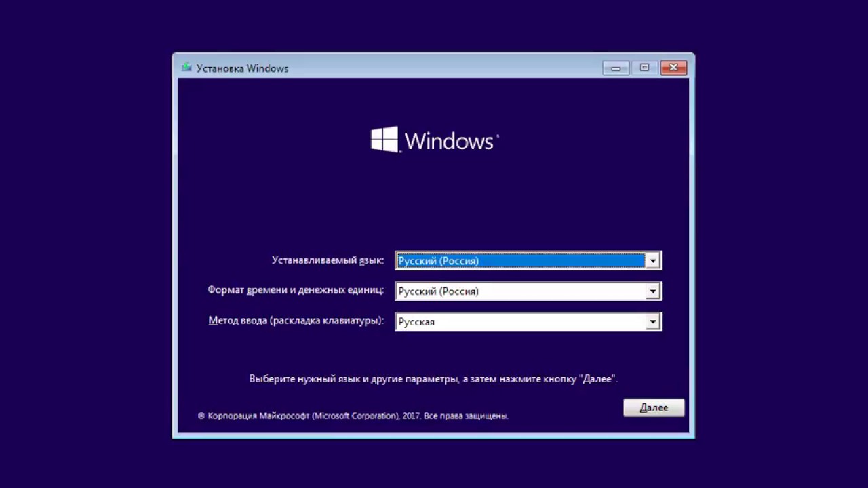Click the Формат времени и денежных единиц label

pos(296,290)
